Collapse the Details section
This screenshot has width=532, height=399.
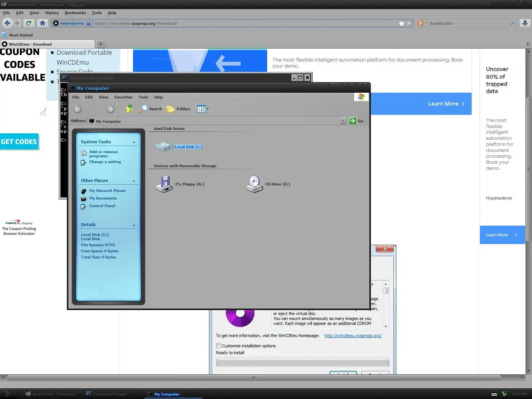[134, 225]
